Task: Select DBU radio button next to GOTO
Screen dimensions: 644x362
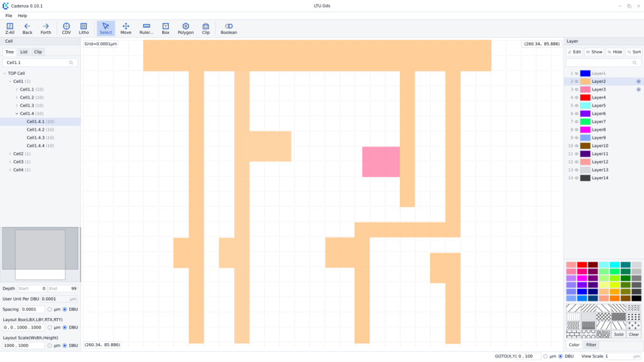Action: [x=561, y=356]
